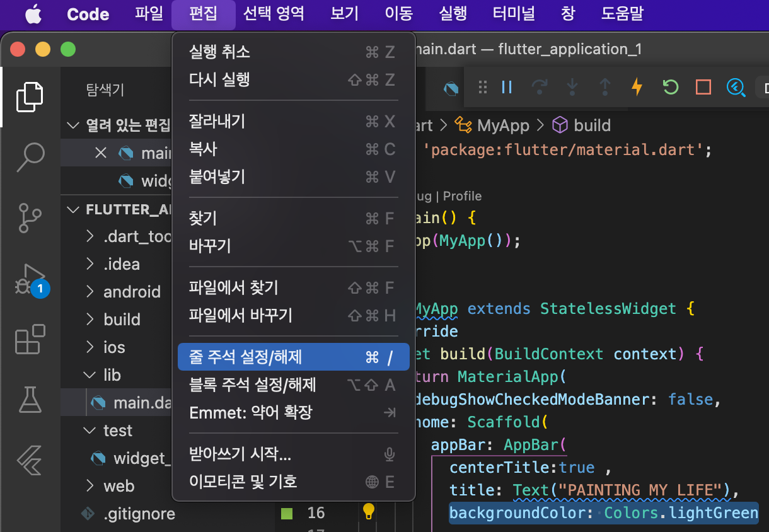Choose 이모티콘 및 기호 from menu
This screenshot has height=532, width=769.
click(x=294, y=482)
